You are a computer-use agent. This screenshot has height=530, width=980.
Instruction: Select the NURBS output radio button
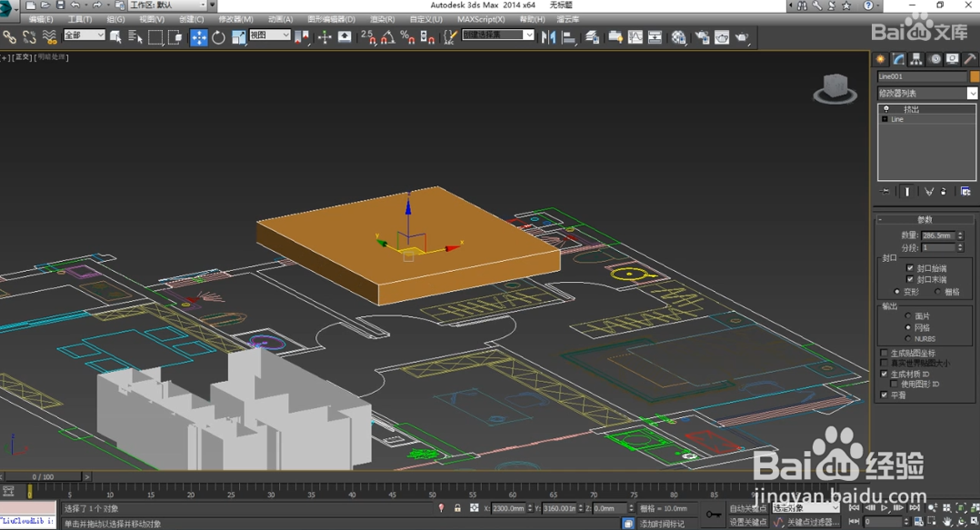click(x=908, y=338)
